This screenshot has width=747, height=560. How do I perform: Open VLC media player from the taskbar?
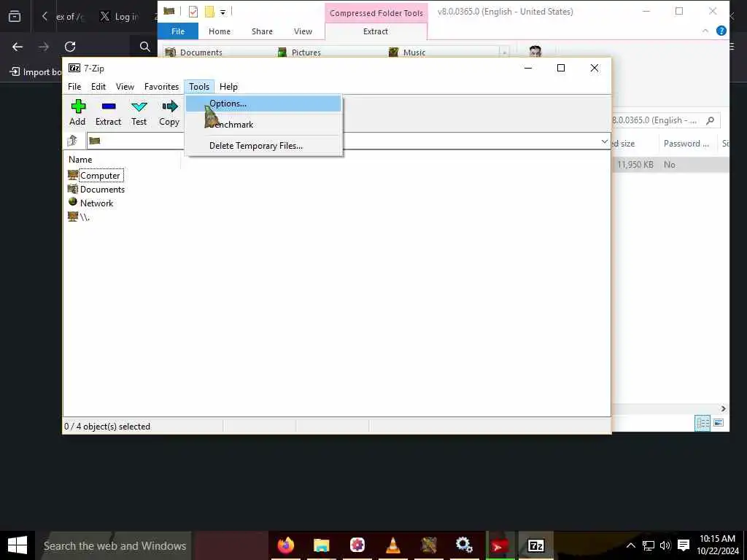(x=393, y=545)
